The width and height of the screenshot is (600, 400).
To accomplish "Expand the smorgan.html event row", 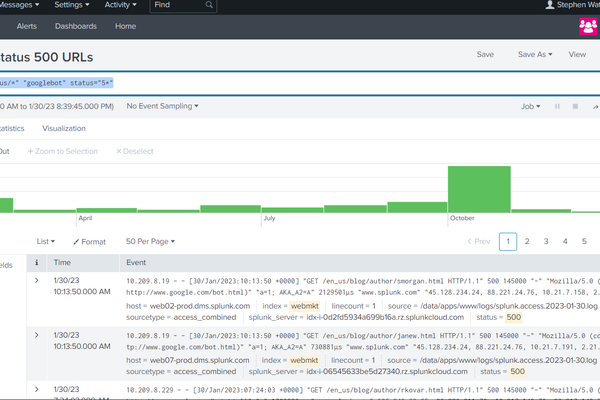I will [x=36, y=281].
